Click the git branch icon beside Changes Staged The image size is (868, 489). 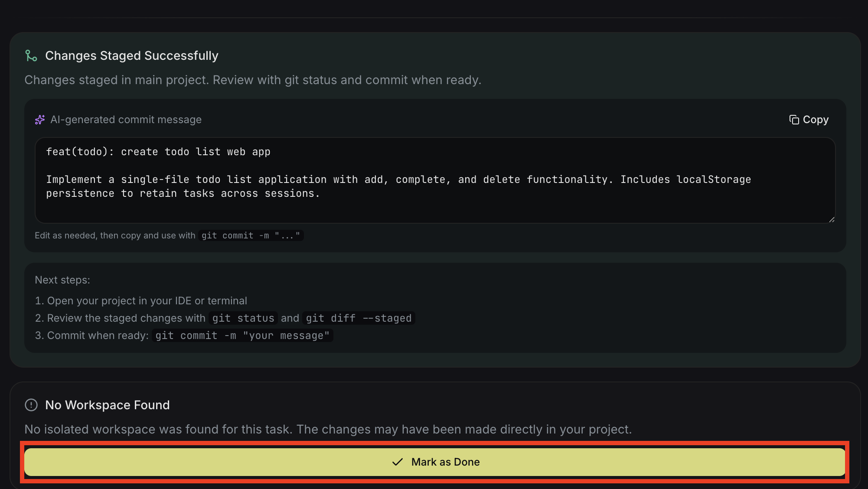click(x=31, y=55)
